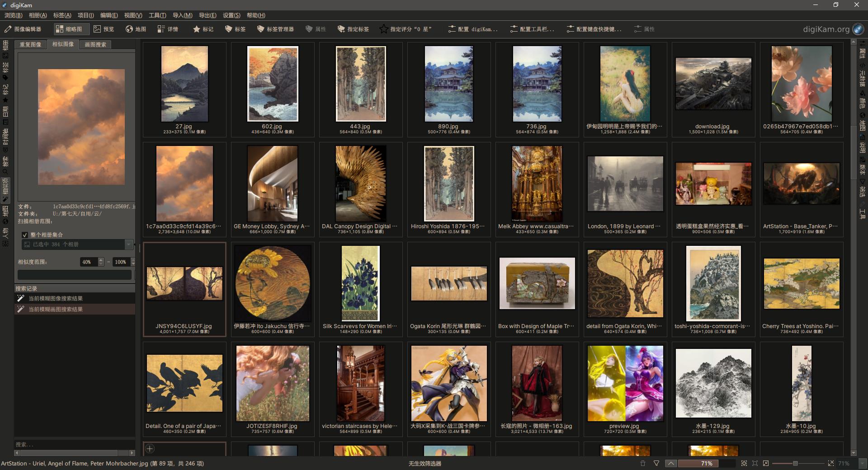868x470 pixels.
Task: Switch to the 画图搜索 tab
Action: pos(95,44)
